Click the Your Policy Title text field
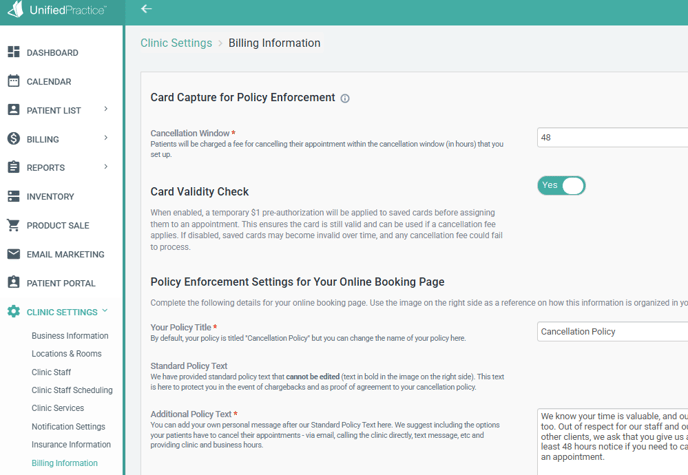Image resolution: width=688 pixels, height=475 pixels. coord(612,331)
